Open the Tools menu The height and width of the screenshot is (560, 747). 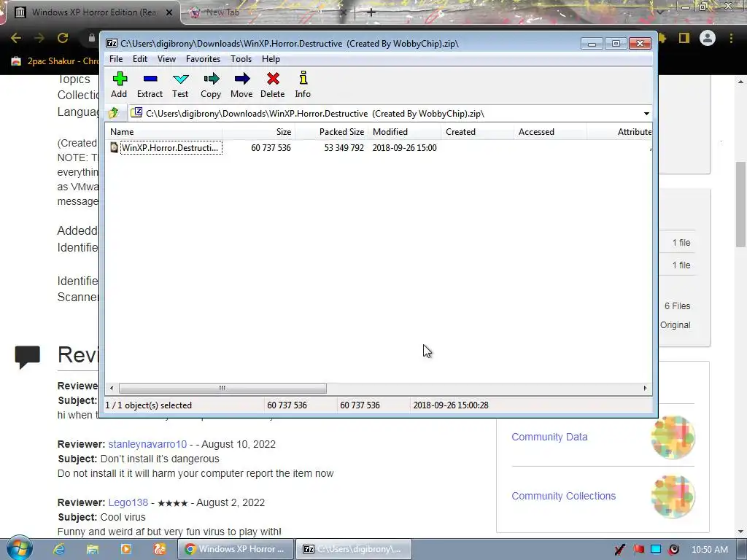click(241, 59)
